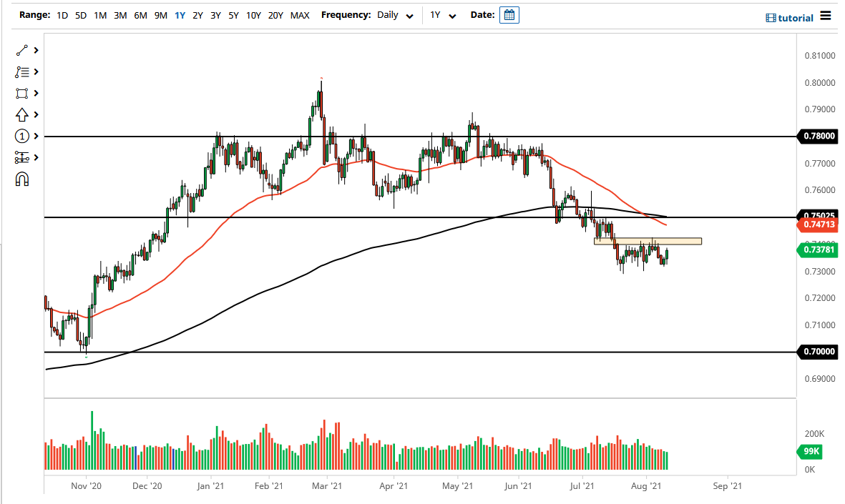Open the tutorial video link
Viewport: 845px width, 504px height.
[x=789, y=18]
